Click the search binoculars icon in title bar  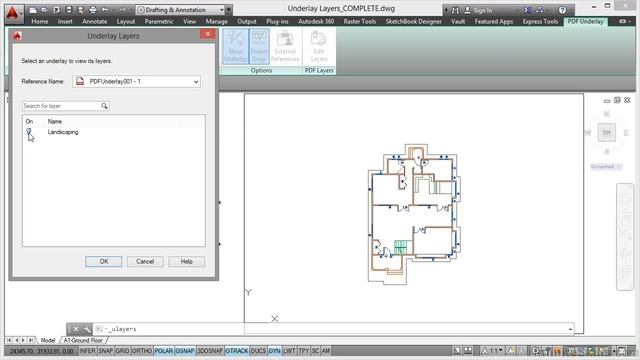point(455,10)
